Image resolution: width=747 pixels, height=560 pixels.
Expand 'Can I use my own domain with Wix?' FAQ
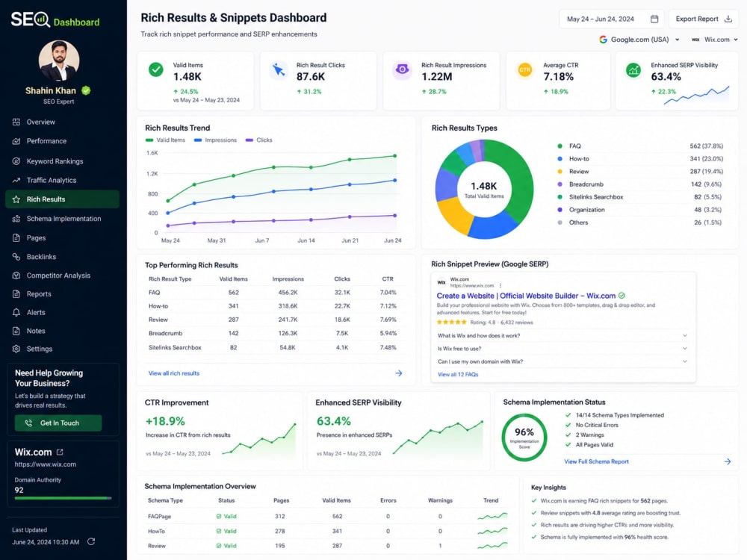point(562,361)
